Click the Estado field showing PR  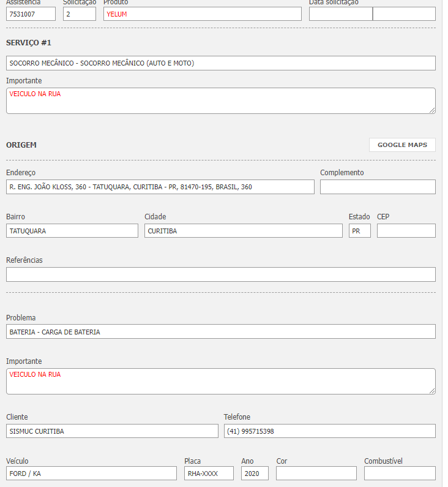click(359, 231)
